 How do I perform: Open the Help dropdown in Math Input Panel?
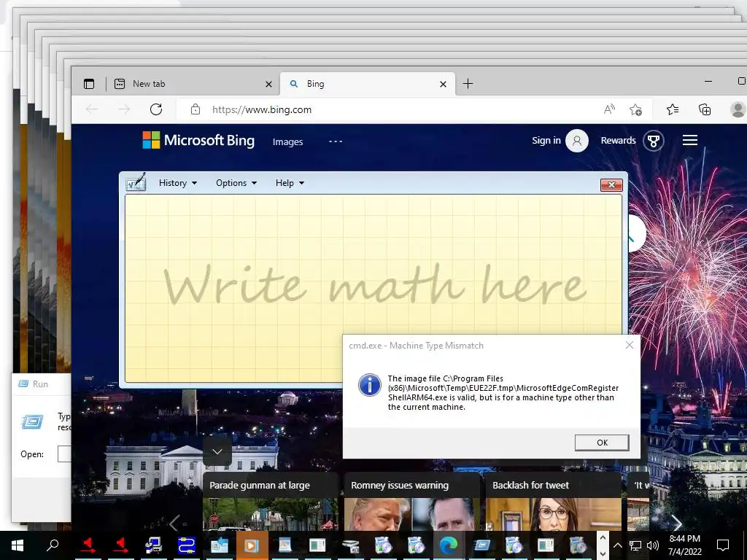[x=290, y=183]
